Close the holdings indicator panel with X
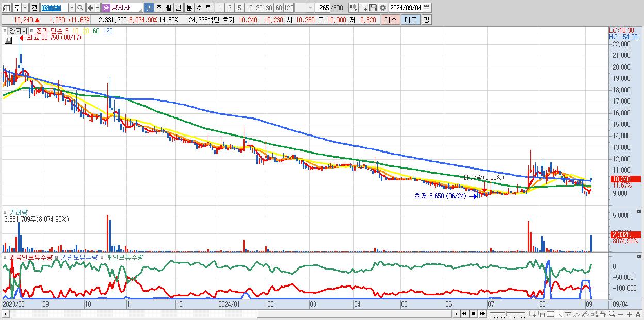This screenshot has width=644, height=320. point(639,256)
